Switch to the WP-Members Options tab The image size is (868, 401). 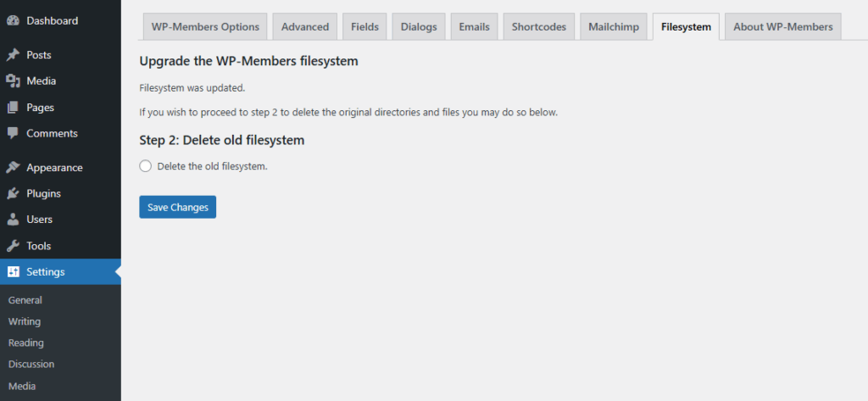coord(205,27)
